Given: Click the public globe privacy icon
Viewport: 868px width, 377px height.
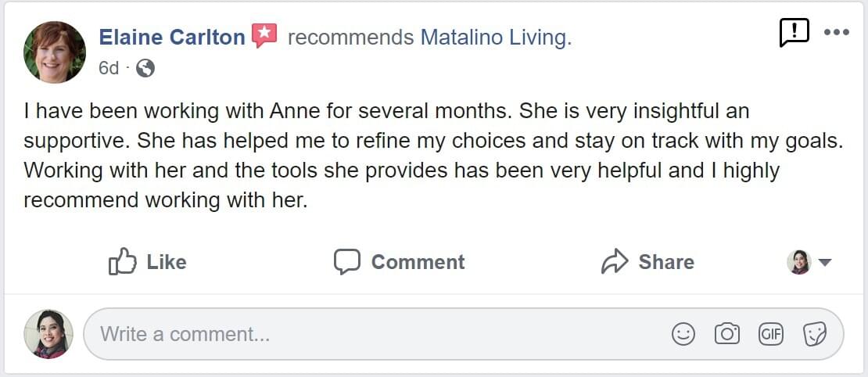Looking at the screenshot, I should point(145,68).
